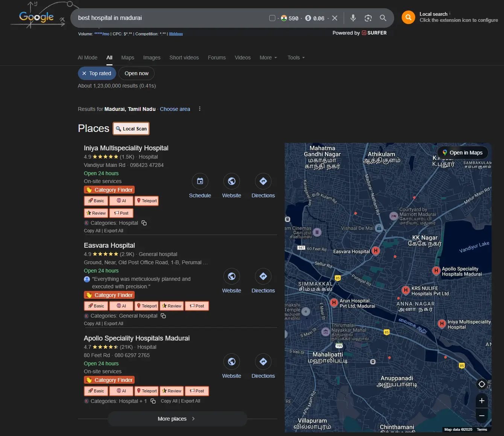504x436 pixels.
Task: Switch to the Images tab
Action: coord(152,58)
